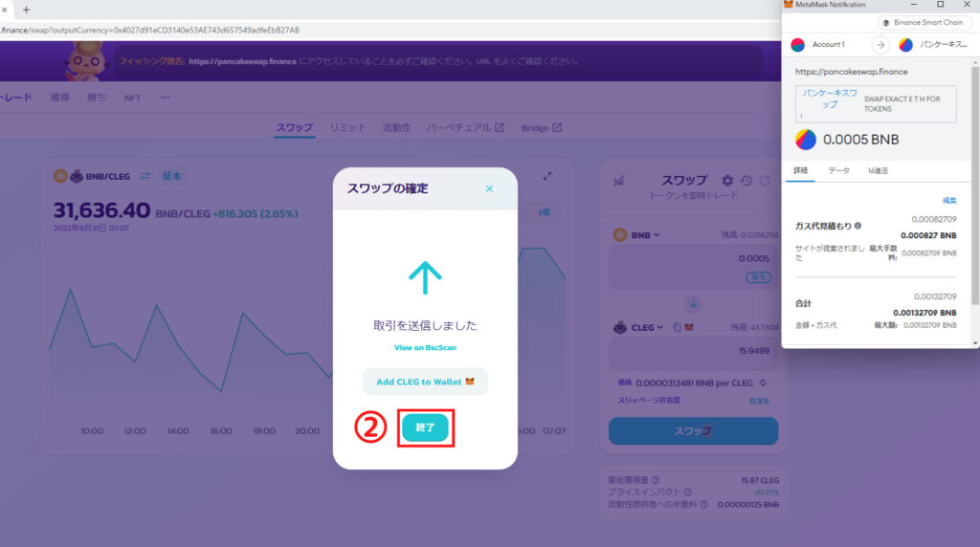Image resolution: width=980 pixels, height=547 pixels.
Task: Show price impact help tooltip icon
Action: tap(687, 492)
